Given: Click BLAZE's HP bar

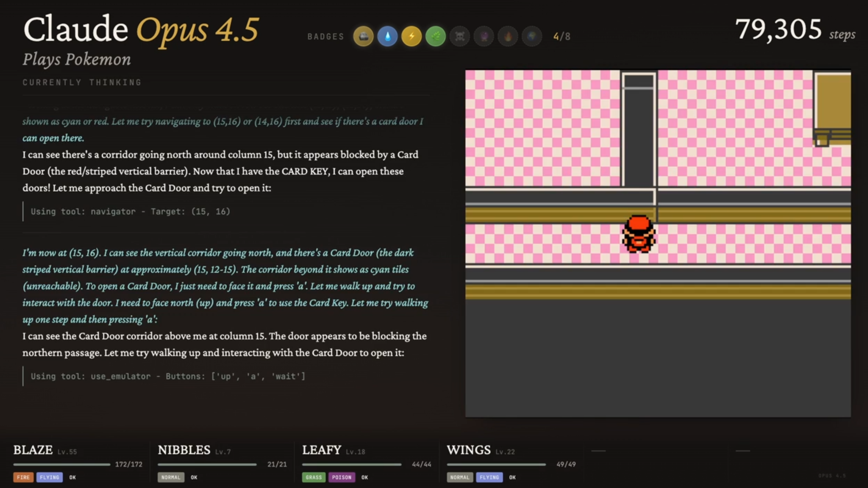Looking at the screenshot, I should [x=62, y=464].
